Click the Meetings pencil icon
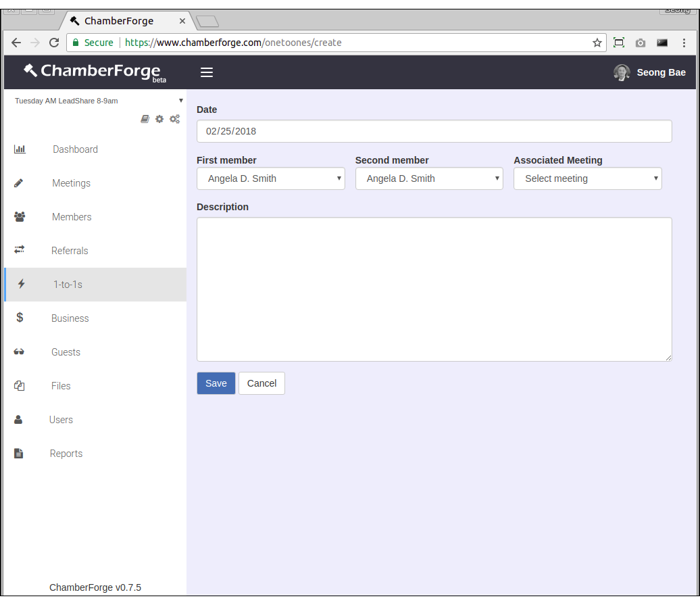700x605 pixels. click(19, 183)
